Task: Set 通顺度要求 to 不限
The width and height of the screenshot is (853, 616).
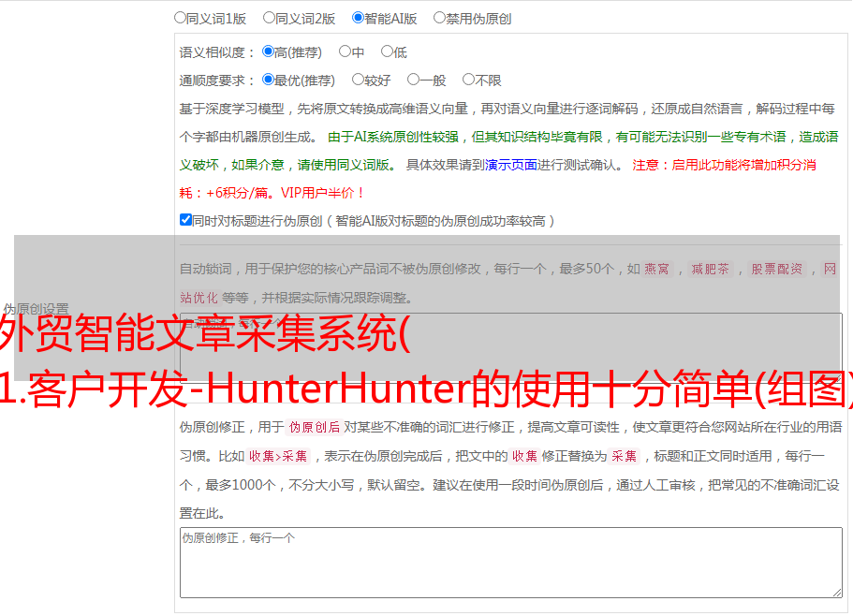Action: [x=468, y=80]
